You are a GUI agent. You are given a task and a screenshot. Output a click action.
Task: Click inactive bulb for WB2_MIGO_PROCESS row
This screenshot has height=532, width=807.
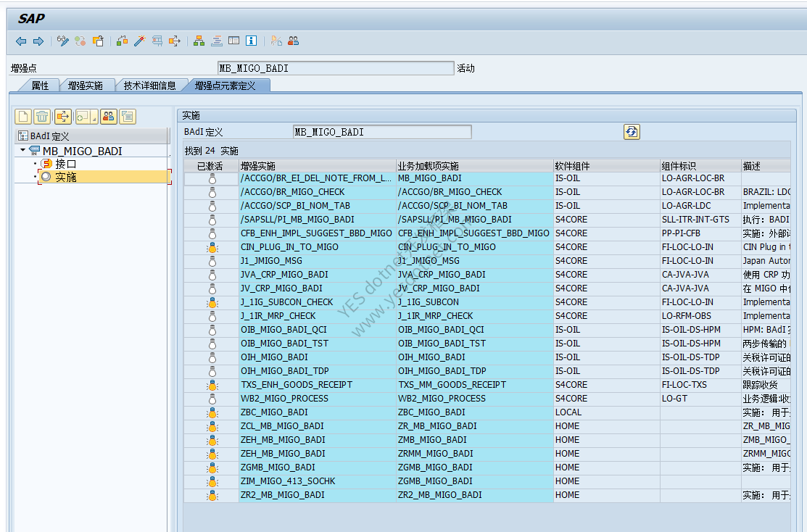coord(212,399)
